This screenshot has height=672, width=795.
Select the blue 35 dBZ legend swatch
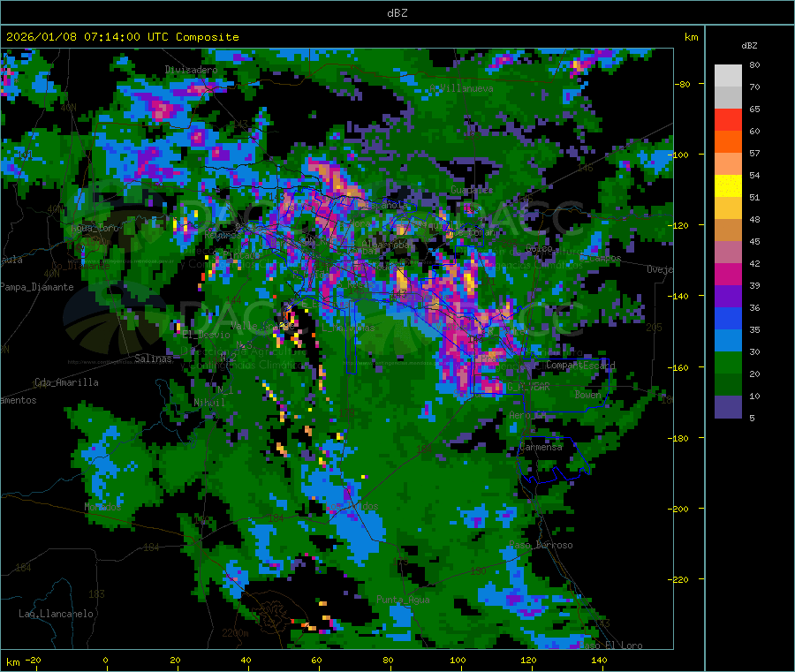(x=728, y=318)
